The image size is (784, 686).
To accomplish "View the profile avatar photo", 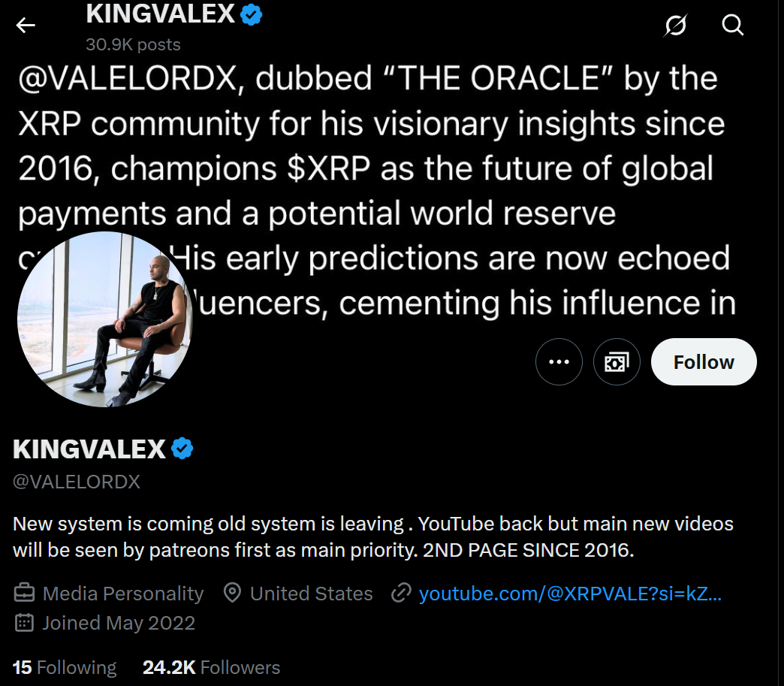I will pos(105,319).
